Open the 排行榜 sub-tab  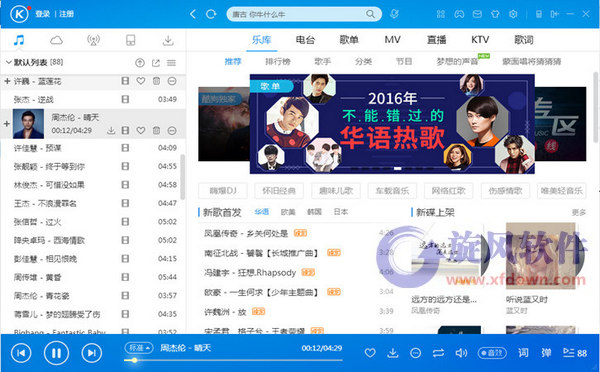pos(278,61)
